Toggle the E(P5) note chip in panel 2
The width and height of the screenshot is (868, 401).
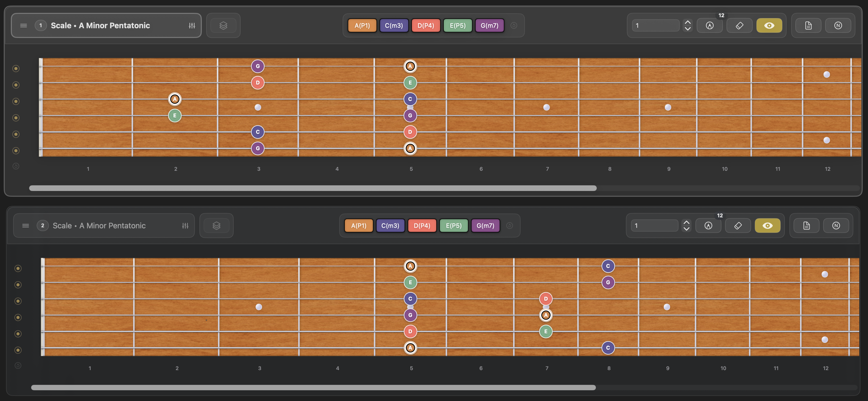pyautogui.click(x=454, y=226)
